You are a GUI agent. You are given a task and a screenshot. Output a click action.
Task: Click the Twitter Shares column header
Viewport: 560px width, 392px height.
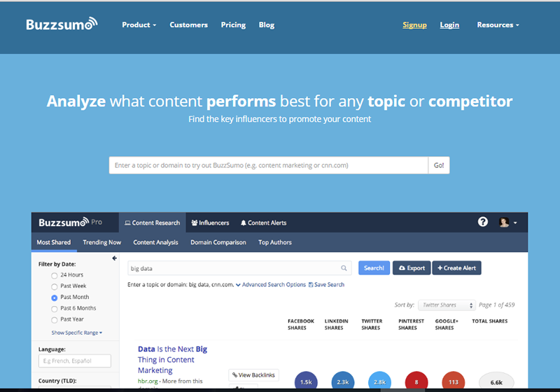click(x=372, y=324)
